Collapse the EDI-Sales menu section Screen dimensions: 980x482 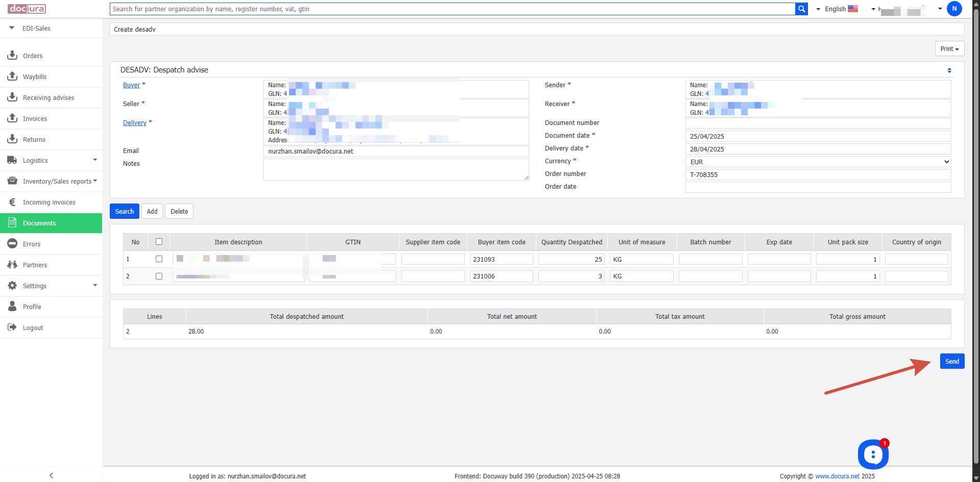12,28
